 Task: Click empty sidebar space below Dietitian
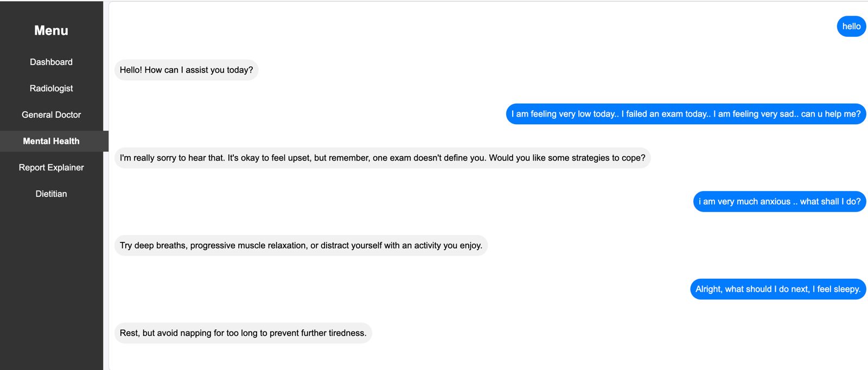pyautogui.click(x=51, y=282)
